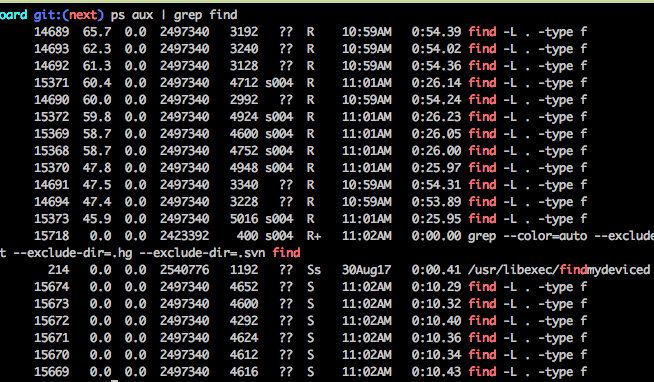This screenshot has height=382, width=654.
Task: Select PID 14694 in the process list
Action: 51,202
